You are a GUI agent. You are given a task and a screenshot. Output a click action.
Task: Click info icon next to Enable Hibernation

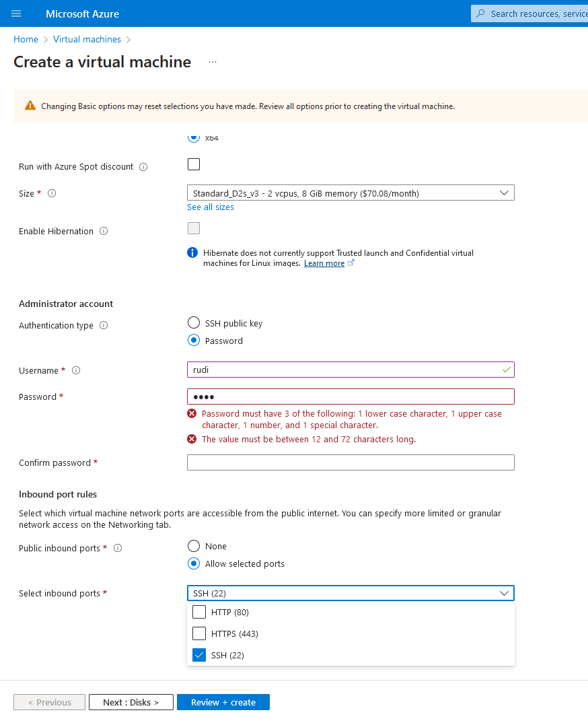click(104, 231)
